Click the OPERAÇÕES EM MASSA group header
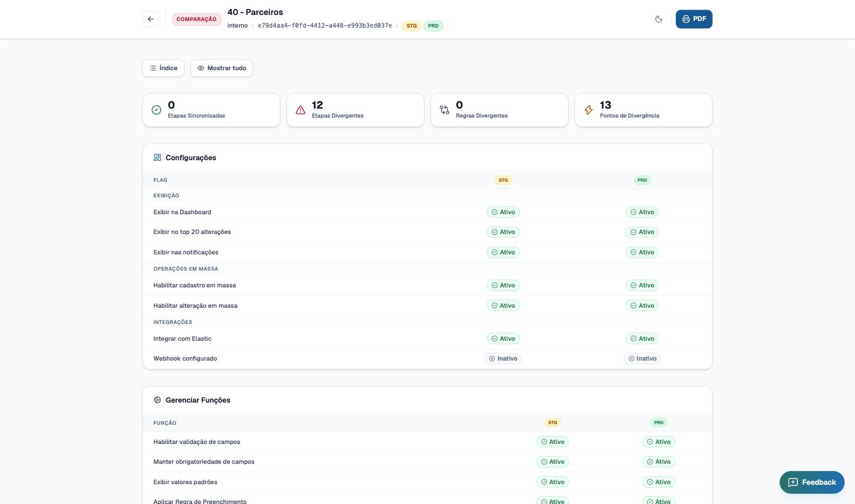 tap(186, 269)
